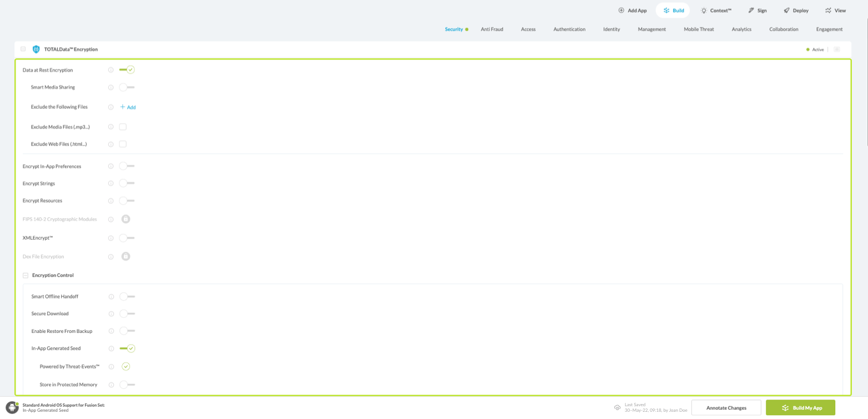Click info icon next to Encrypt Strings
This screenshot has height=419, width=868.
[x=111, y=183]
